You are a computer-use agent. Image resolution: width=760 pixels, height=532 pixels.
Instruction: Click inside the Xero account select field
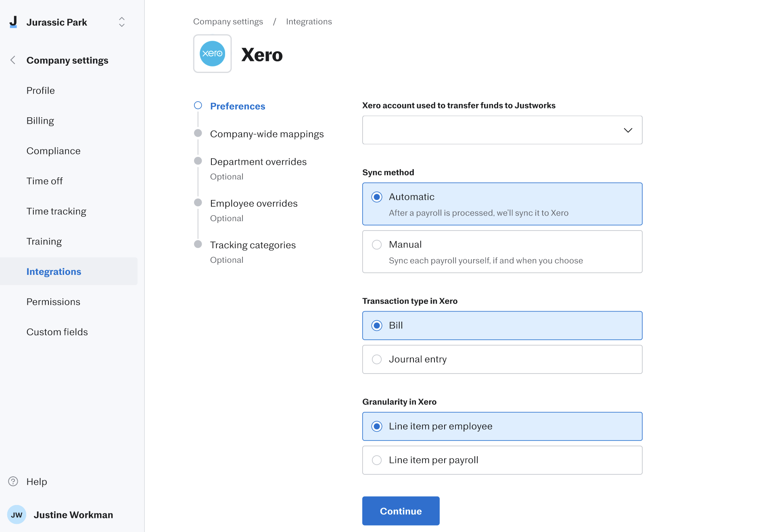(502, 130)
